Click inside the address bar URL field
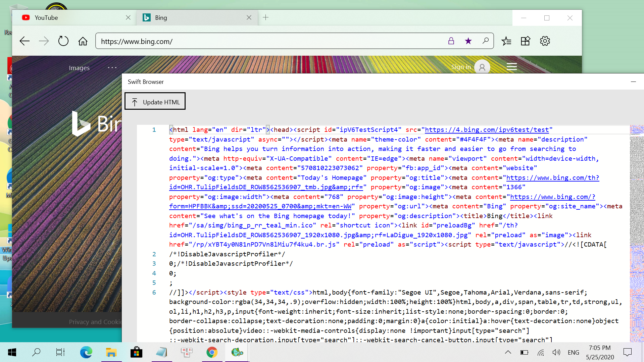 (235, 41)
